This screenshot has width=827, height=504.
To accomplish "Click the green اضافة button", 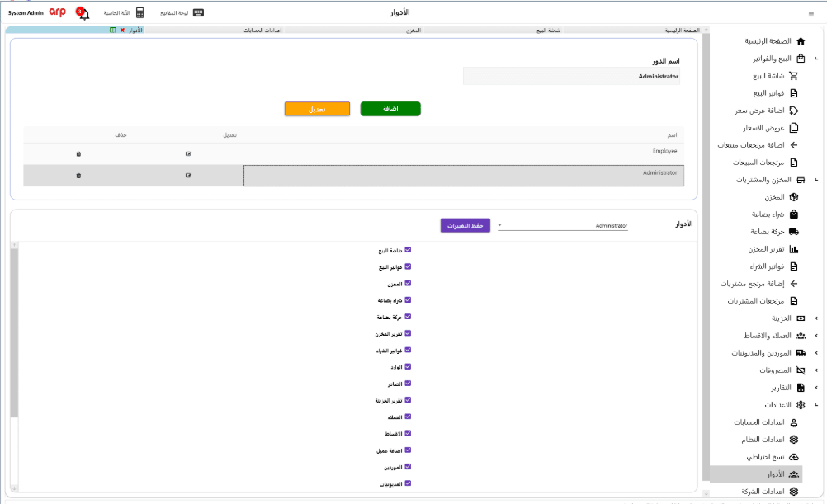I will pos(390,109).
